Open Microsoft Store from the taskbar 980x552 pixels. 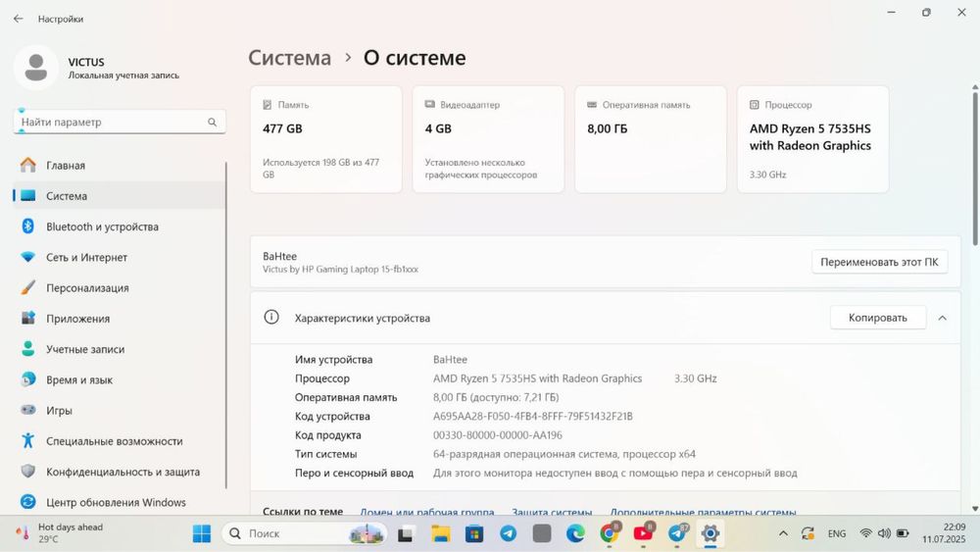pyautogui.click(x=474, y=534)
